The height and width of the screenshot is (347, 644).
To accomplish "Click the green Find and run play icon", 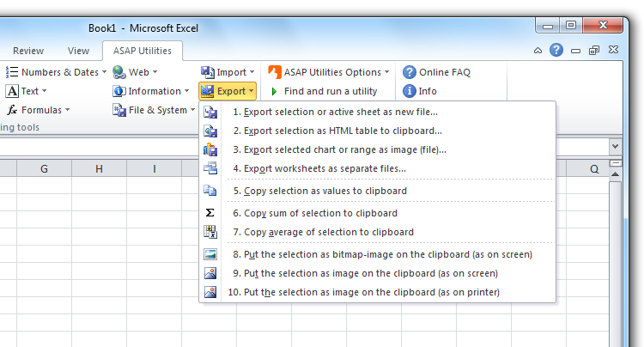I will coord(274,91).
